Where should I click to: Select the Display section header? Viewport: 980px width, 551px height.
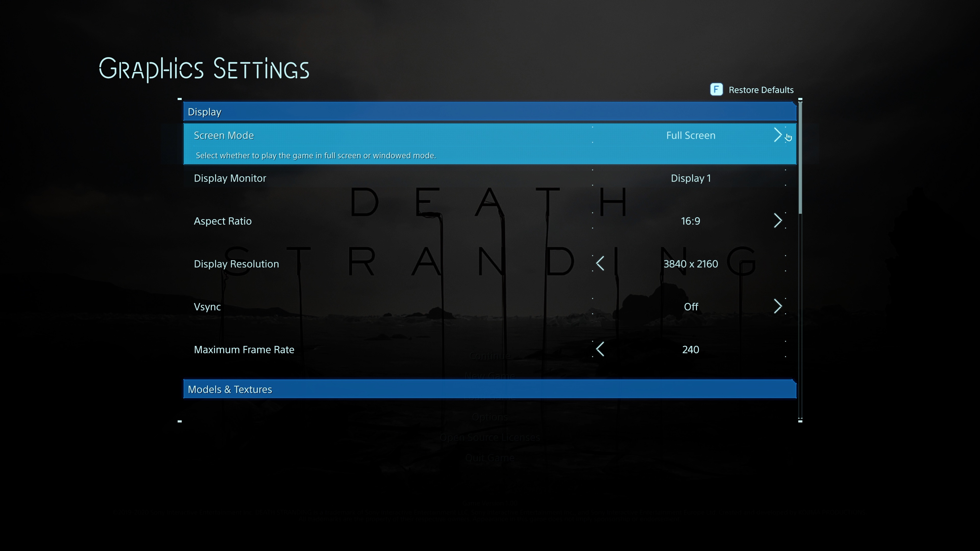489,112
